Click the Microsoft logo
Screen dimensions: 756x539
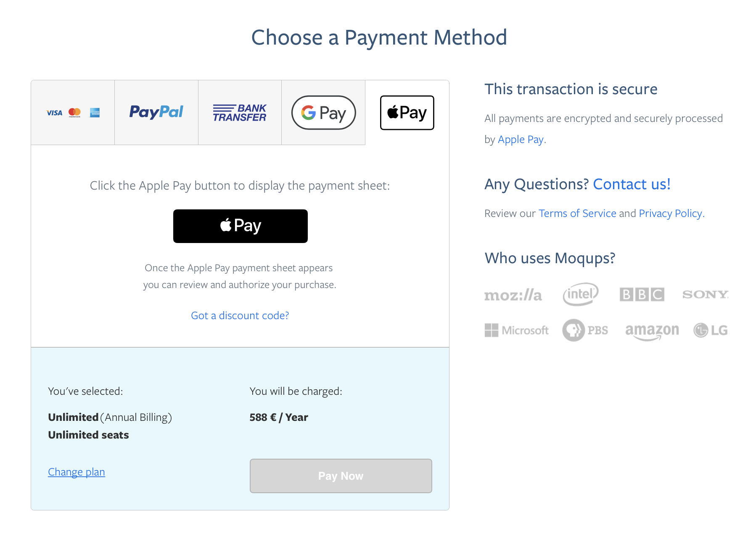point(517,330)
